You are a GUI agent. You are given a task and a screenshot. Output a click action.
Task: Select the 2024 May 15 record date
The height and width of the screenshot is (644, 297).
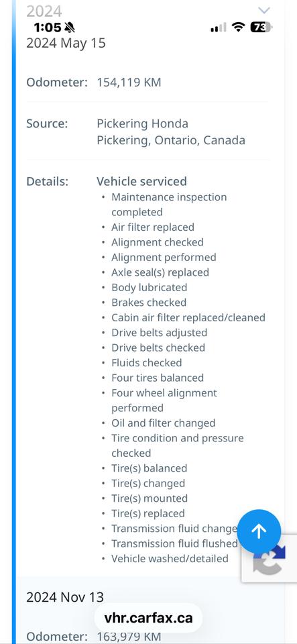(x=66, y=43)
